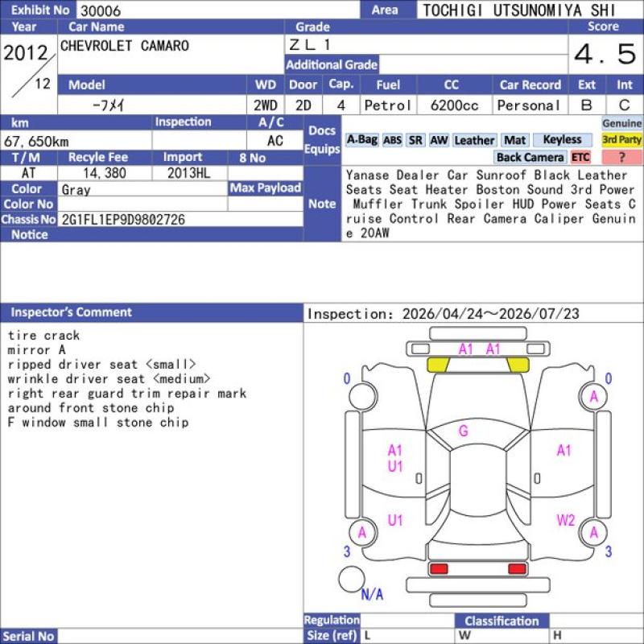The width and height of the screenshot is (644, 644).
Task: Click the color value Gray
Action: (76, 190)
